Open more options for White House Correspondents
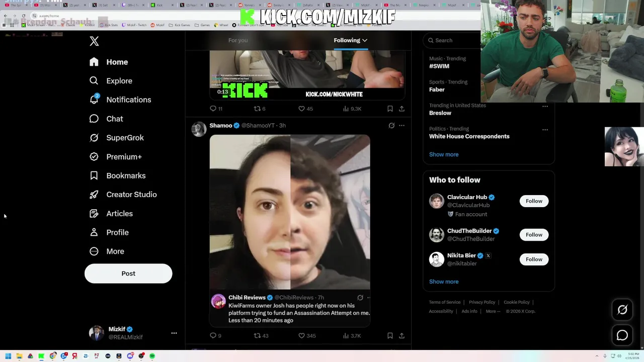644x362 pixels. coord(545,130)
